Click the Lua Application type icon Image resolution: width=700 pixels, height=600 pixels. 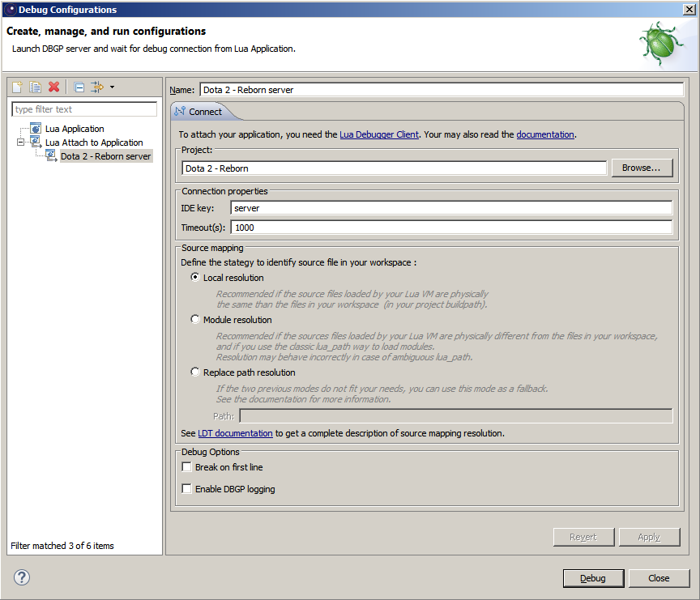point(36,129)
